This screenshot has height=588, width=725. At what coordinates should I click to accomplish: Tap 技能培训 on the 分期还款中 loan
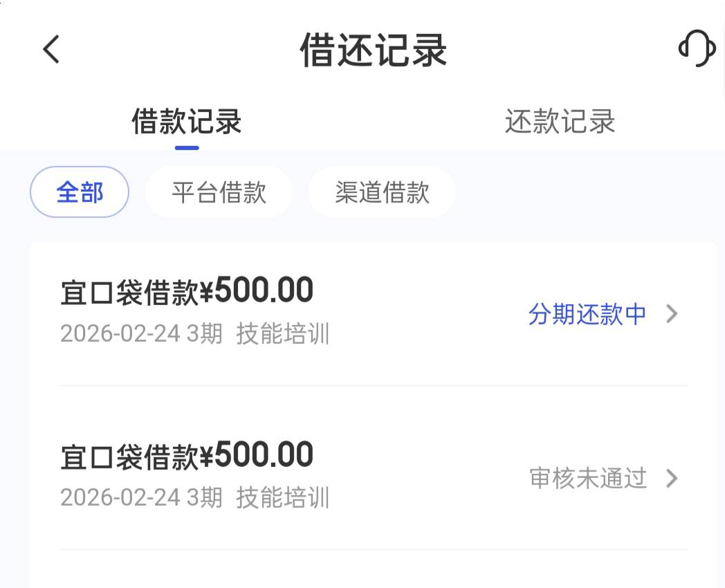tap(283, 334)
